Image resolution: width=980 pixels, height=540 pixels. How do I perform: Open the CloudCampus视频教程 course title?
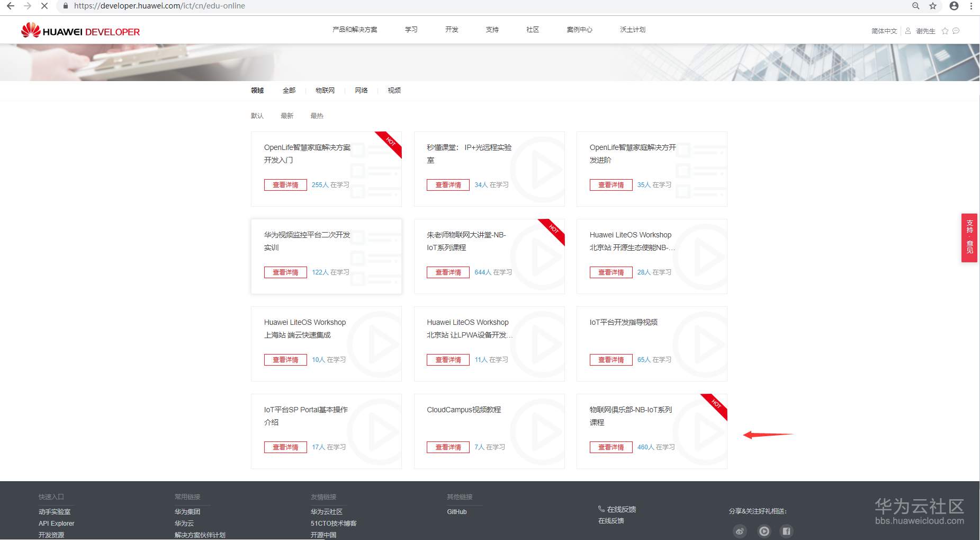(x=464, y=410)
